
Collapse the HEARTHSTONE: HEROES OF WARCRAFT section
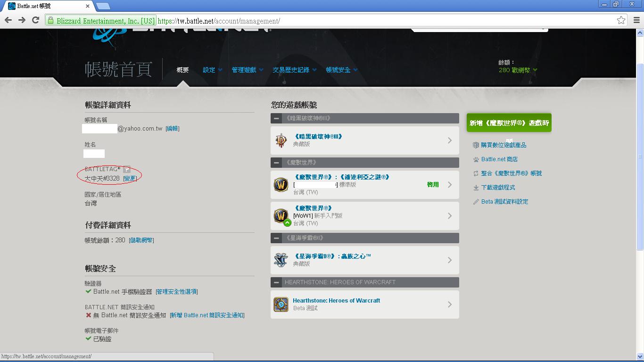276,282
